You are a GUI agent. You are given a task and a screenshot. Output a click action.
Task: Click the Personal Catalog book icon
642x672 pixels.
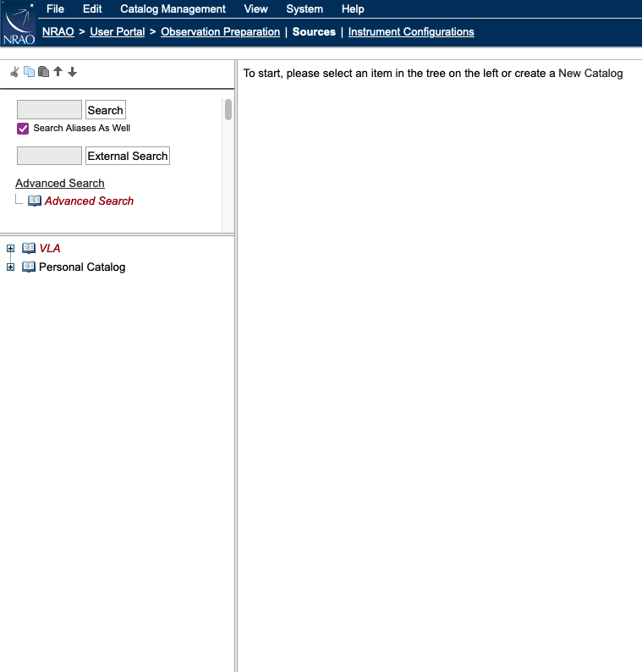point(29,267)
